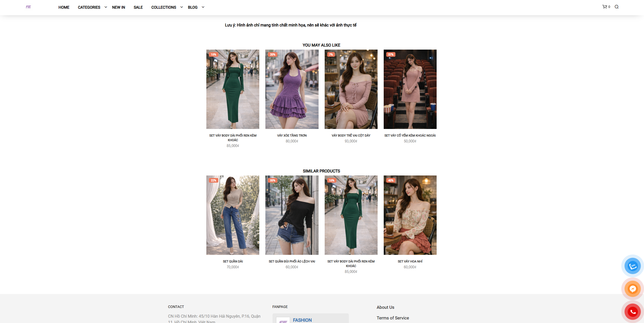Open the shopping cart icon
The height and width of the screenshot is (323, 644).
point(605,7)
